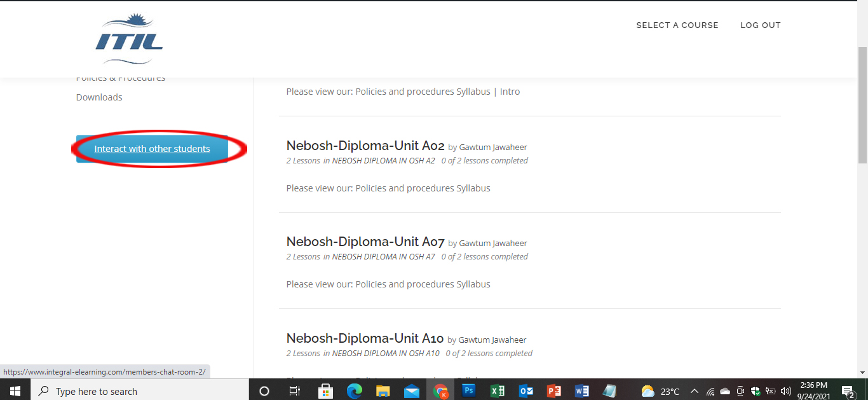This screenshot has height=400, width=868.
Task: Open the SELECT A COURSE menu item
Action: (x=677, y=25)
